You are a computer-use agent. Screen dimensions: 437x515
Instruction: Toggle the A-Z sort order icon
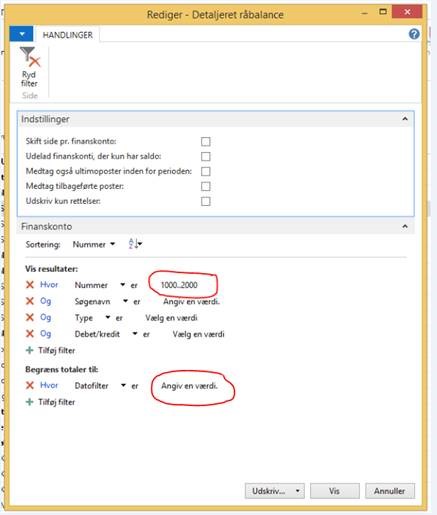pyautogui.click(x=135, y=244)
